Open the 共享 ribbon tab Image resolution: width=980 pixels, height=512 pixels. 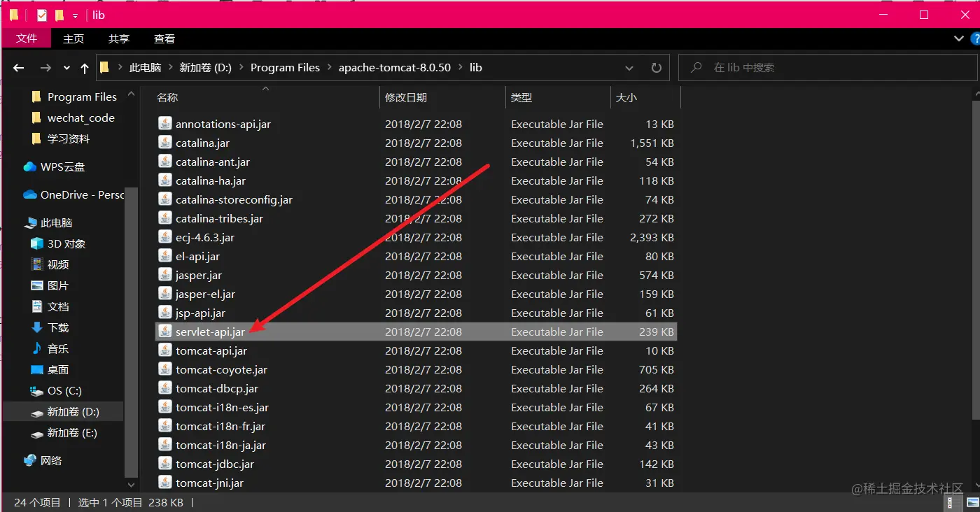119,39
